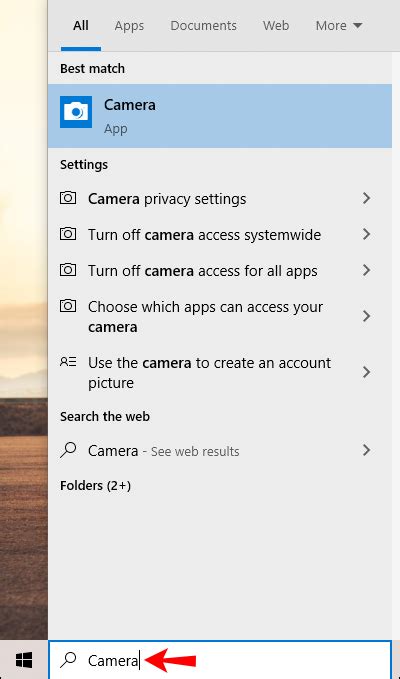Click camera icon beside Camera privacy settings

click(x=68, y=198)
